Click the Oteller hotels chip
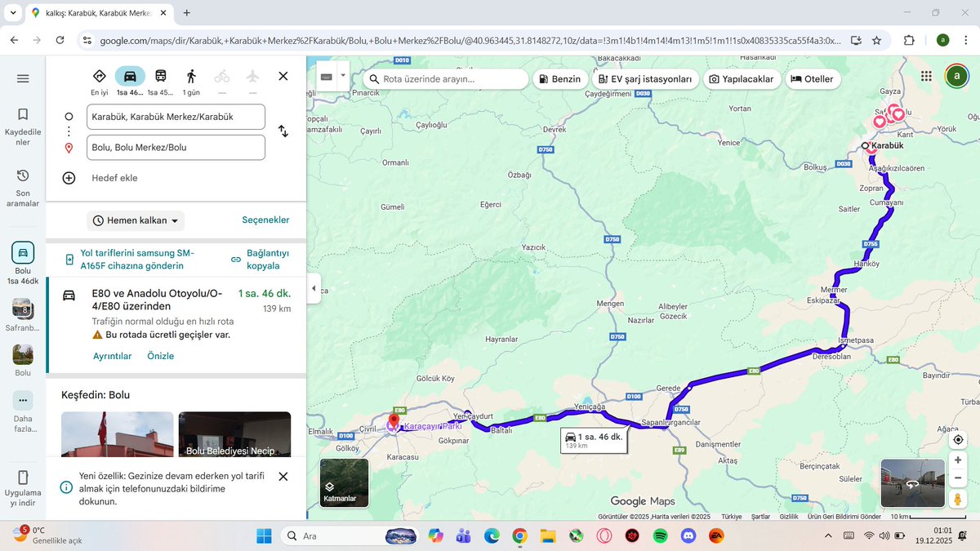 pos(812,79)
